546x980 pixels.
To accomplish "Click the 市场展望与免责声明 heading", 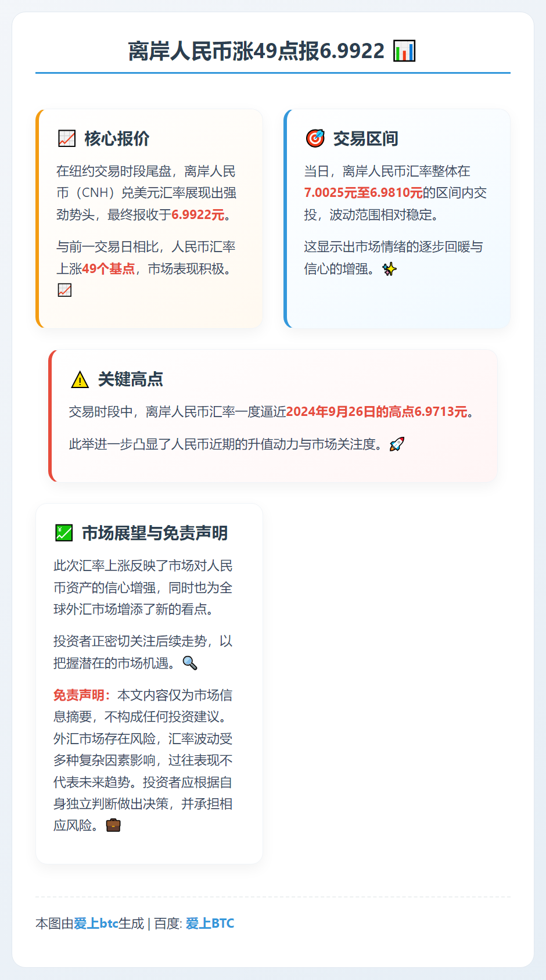I will click(x=155, y=533).
